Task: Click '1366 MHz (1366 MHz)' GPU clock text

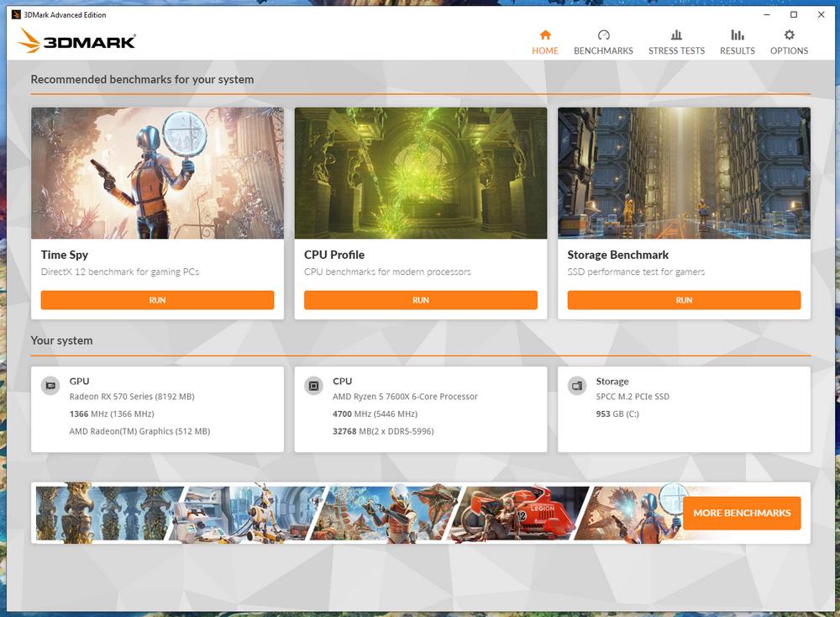Action: pyautogui.click(x=112, y=414)
